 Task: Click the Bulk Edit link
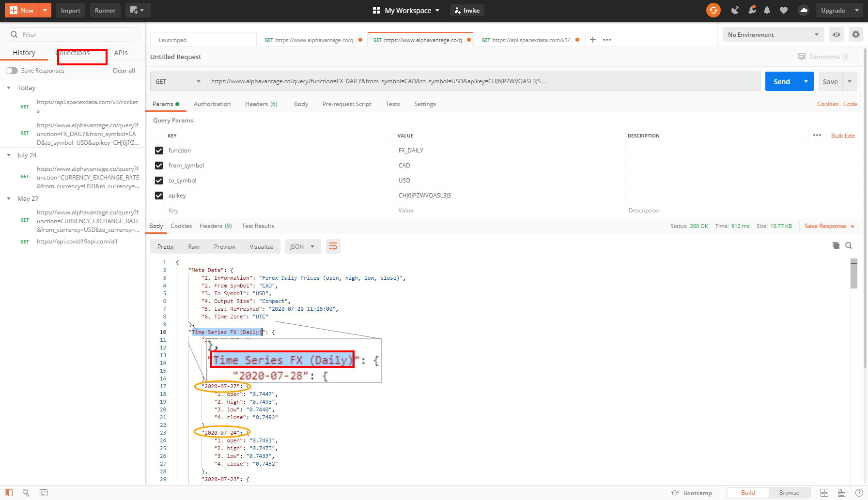click(x=843, y=136)
